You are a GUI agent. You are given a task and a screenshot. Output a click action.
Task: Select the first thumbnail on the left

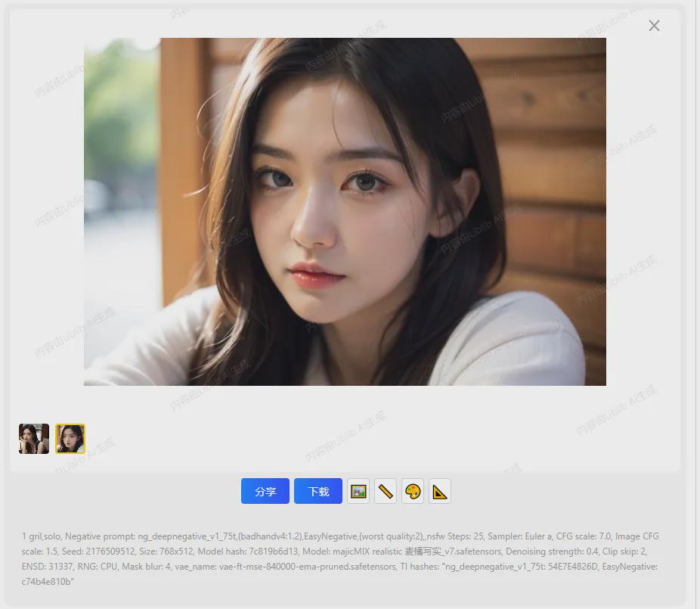pyautogui.click(x=34, y=439)
